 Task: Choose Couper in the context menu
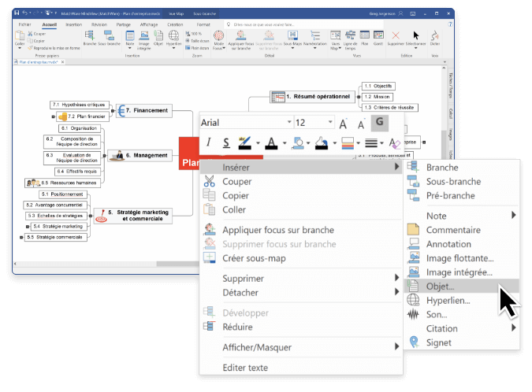[x=301, y=182]
